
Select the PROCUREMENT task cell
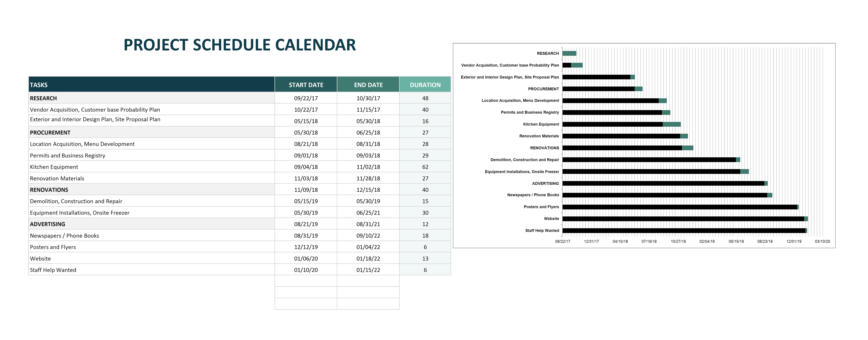152,132
